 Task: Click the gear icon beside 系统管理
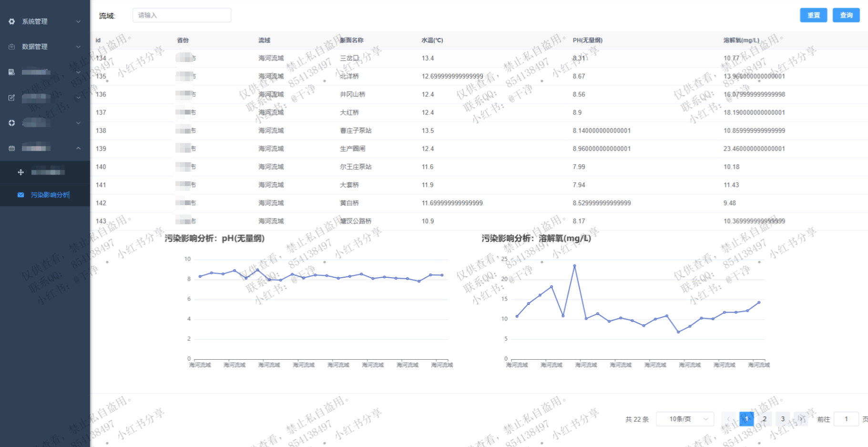point(12,21)
